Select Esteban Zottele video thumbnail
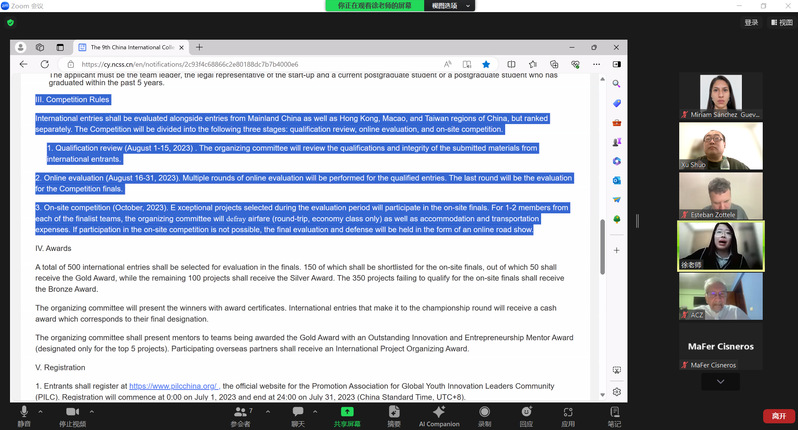The width and height of the screenshot is (798, 430). (x=721, y=196)
